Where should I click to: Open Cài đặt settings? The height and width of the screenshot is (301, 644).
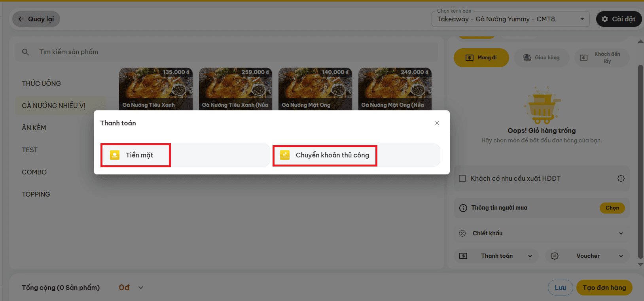click(x=619, y=19)
